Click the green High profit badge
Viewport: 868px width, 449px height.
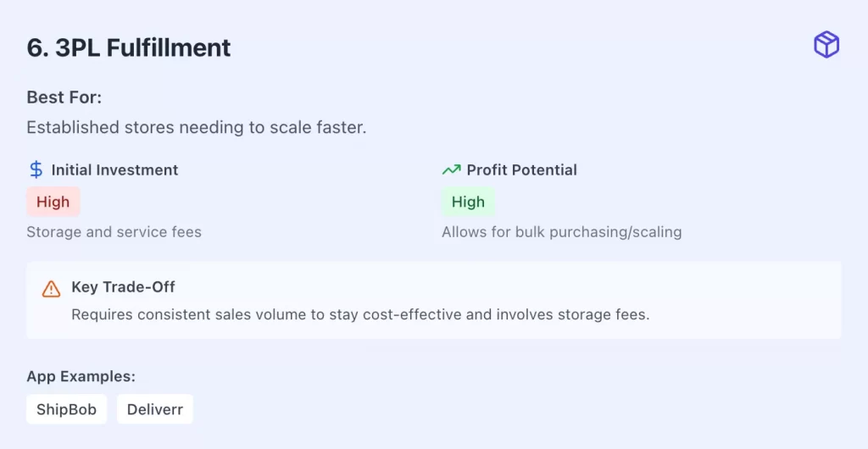[468, 202]
